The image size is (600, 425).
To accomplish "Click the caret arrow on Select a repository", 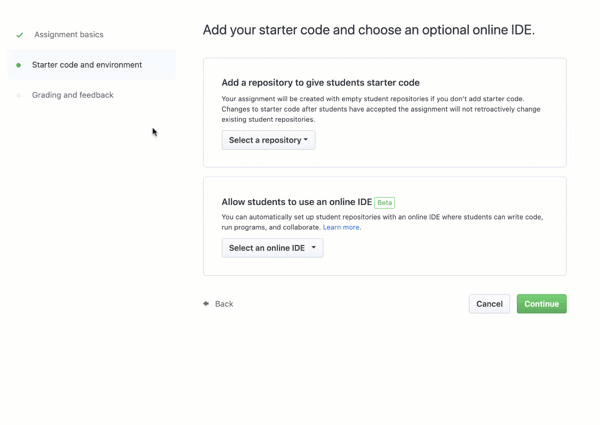I will (x=306, y=140).
